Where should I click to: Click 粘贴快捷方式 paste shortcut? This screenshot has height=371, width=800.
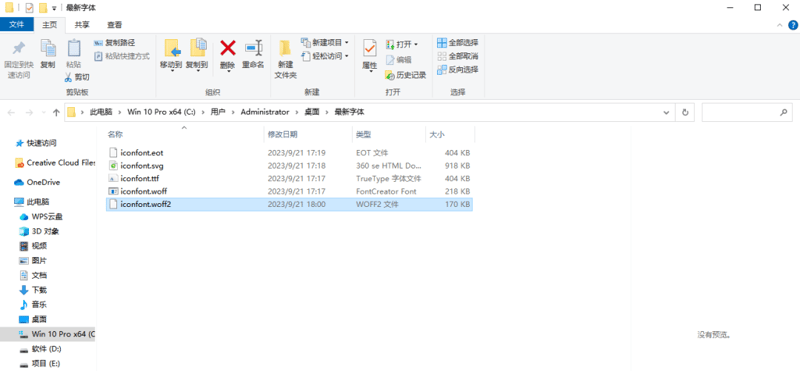click(122, 56)
